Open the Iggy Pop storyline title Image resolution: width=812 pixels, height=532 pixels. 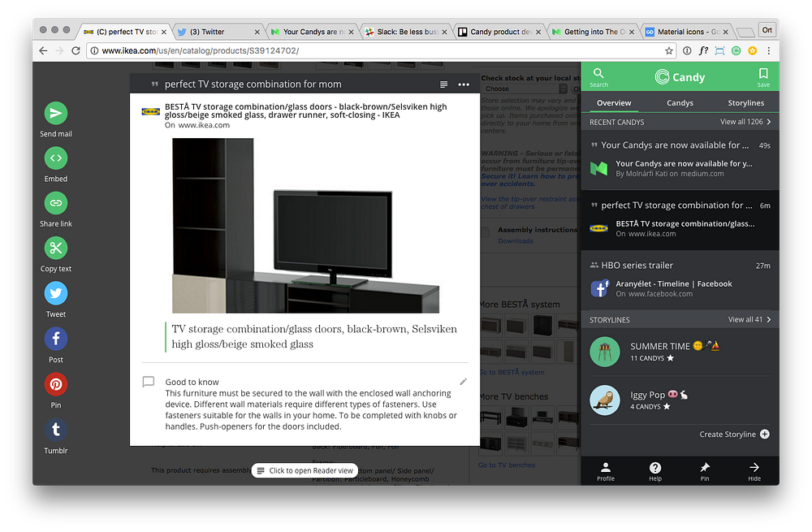647,395
